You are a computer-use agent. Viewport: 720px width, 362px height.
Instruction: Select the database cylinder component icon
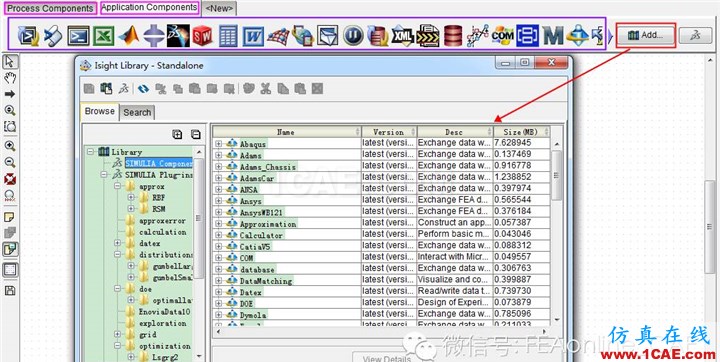[x=453, y=35]
